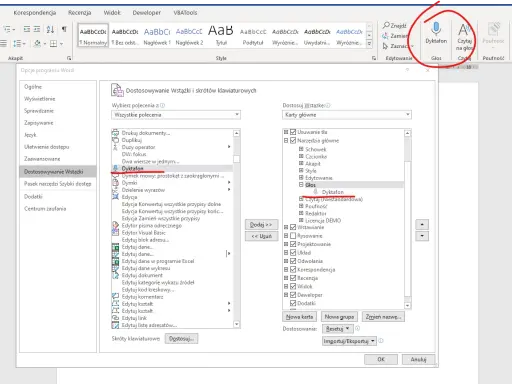Click the Czytaj na głos ribbon icon

click(464, 30)
